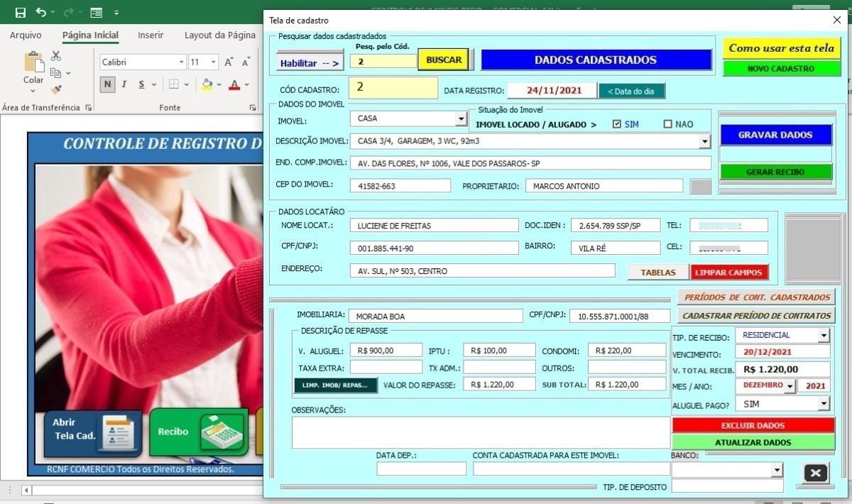This screenshot has height=504, width=852.
Task: Expand the copy options arrow
Action: point(68,73)
